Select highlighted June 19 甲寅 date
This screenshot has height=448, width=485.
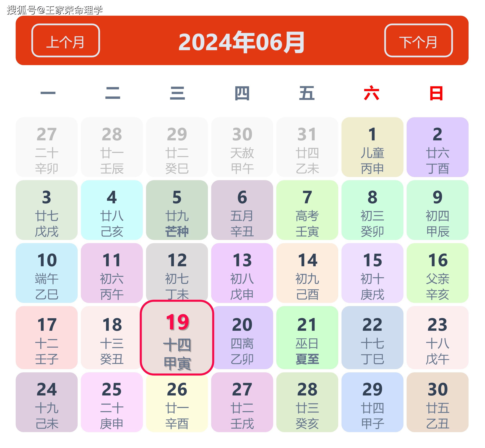pyautogui.click(x=177, y=338)
